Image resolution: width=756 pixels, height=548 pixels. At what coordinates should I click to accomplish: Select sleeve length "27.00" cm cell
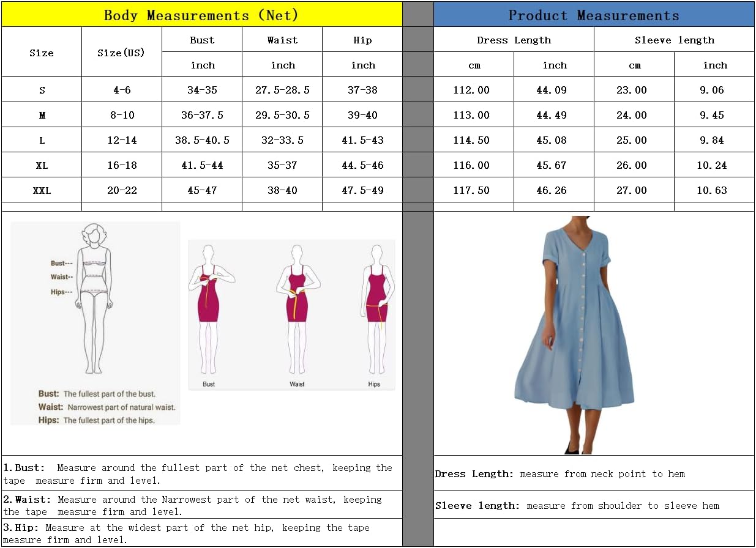click(634, 190)
